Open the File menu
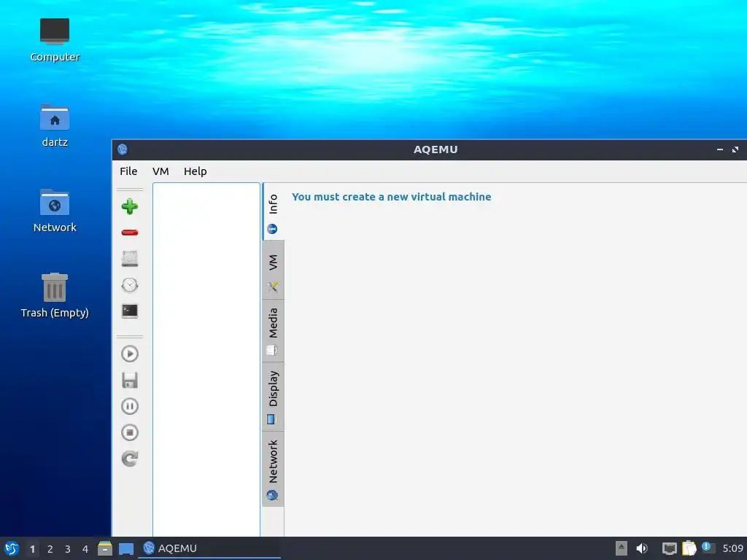Image resolution: width=747 pixels, height=560 pixels. [x=128, y=171]
